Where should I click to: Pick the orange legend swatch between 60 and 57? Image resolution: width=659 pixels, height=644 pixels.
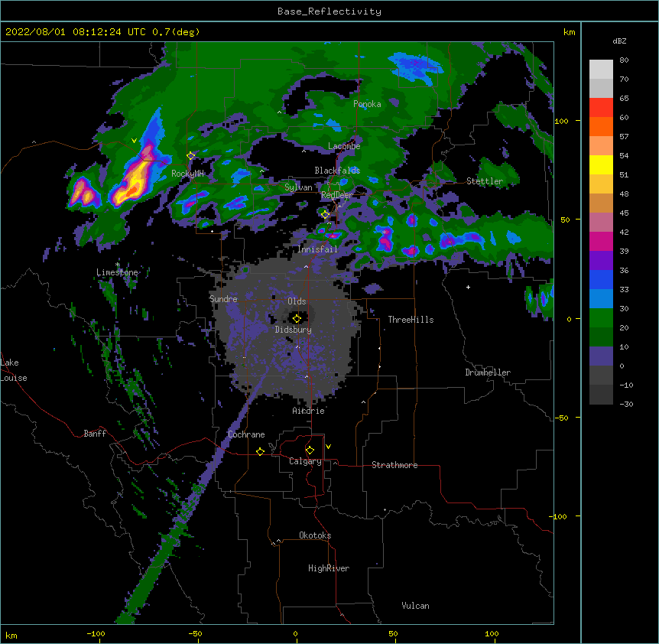click(601, 126)
